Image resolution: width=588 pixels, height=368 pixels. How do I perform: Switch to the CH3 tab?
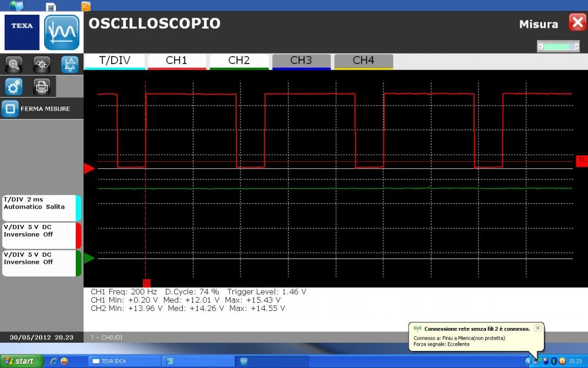[301, 61]
